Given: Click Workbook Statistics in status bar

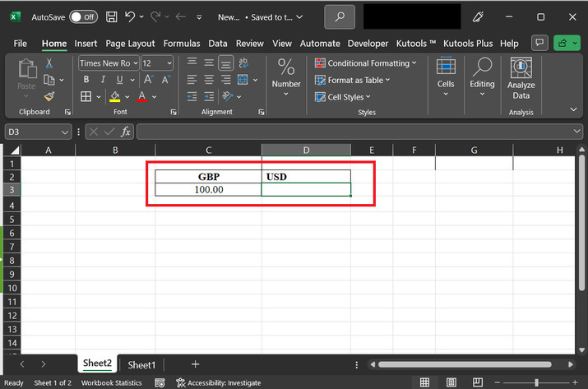Looking at the screenshot, I should pos(111,383).
